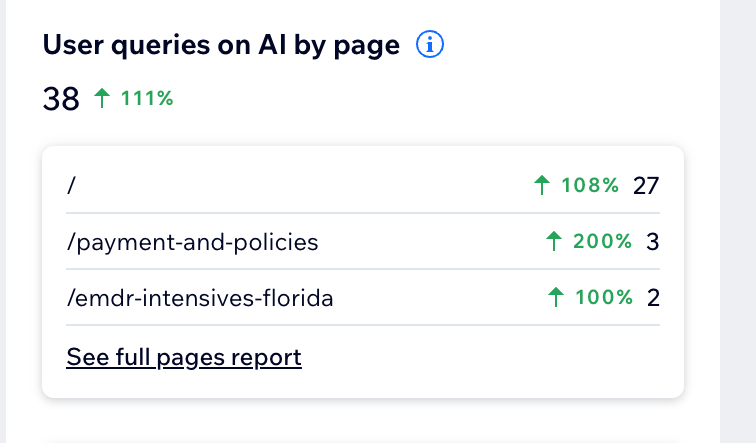Select the /payment-and-policies page row

tap(363, 241)
